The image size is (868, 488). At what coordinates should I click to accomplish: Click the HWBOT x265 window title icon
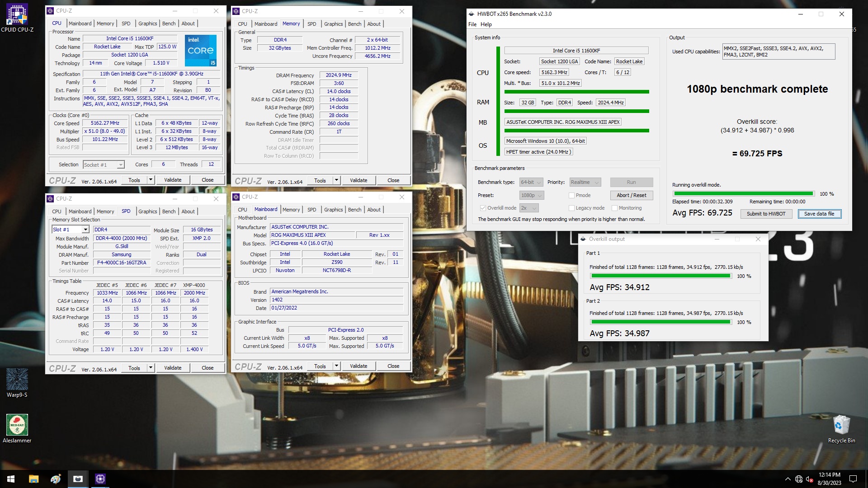[472, 14]
